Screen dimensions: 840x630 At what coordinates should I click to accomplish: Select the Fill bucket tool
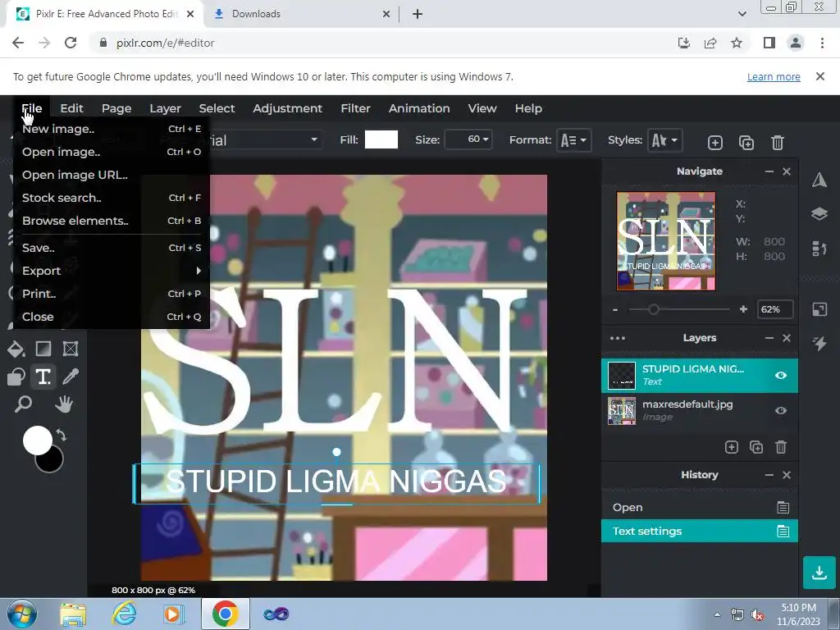click(x=16, y=349)
